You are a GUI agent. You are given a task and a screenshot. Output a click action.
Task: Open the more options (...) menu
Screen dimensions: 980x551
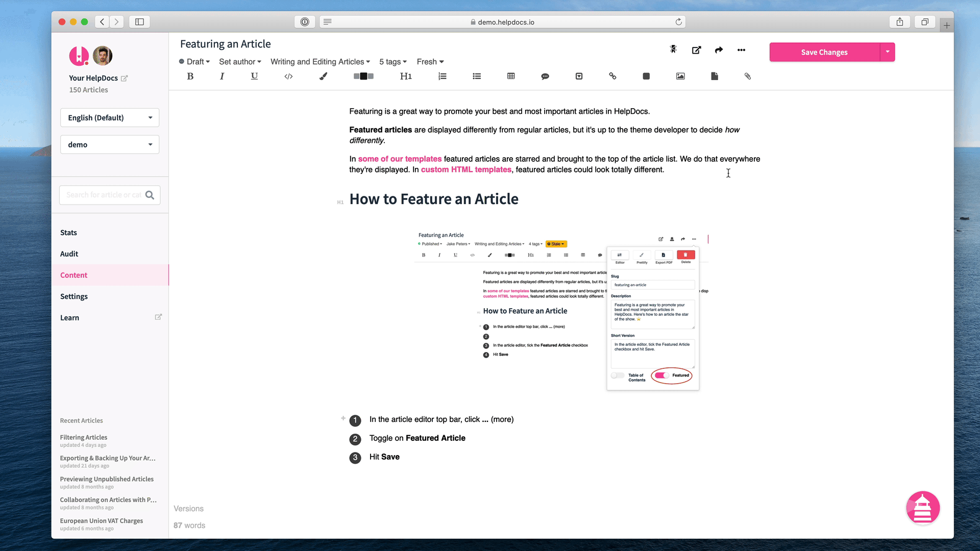pos(741,50)
